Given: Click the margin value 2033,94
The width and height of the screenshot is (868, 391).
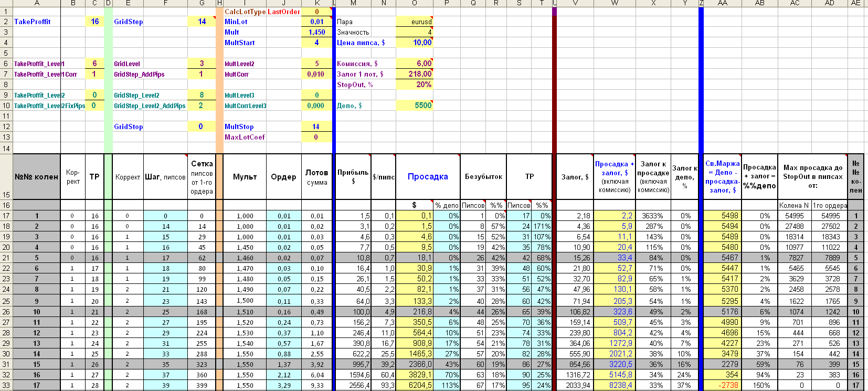Looking at the screenshot, I should tap(575, 385).
